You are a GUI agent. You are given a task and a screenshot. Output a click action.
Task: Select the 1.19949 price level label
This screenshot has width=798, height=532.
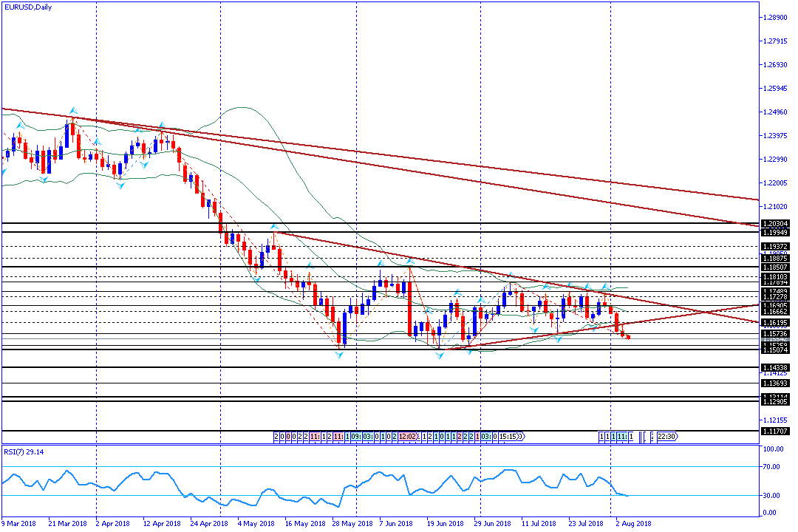tap(775, 232)
